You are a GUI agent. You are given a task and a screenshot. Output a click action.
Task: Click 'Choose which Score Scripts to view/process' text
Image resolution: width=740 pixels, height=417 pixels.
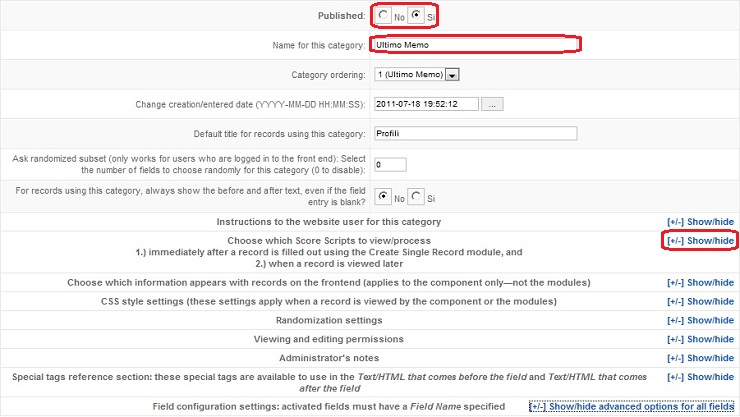pyautogui.click(x=329, y=241)
